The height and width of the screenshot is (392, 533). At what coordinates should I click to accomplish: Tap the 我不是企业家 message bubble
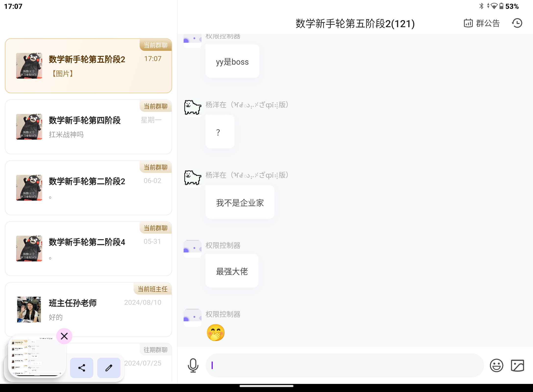(x=240, y=202)
